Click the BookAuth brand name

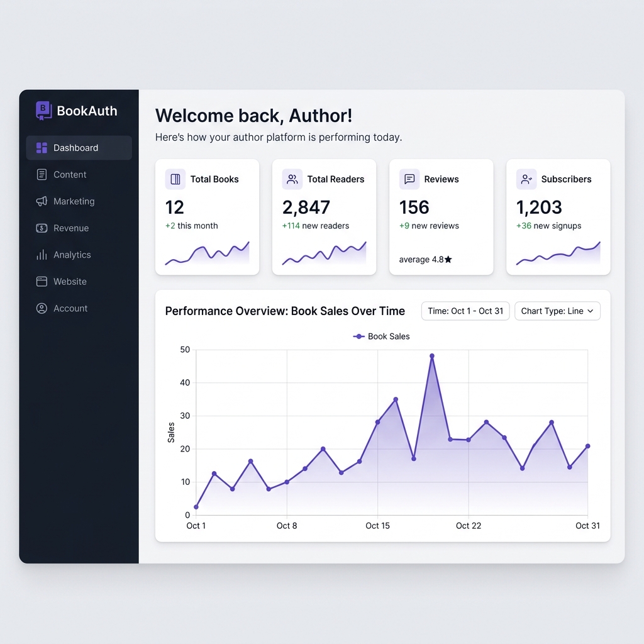[87, 111]
